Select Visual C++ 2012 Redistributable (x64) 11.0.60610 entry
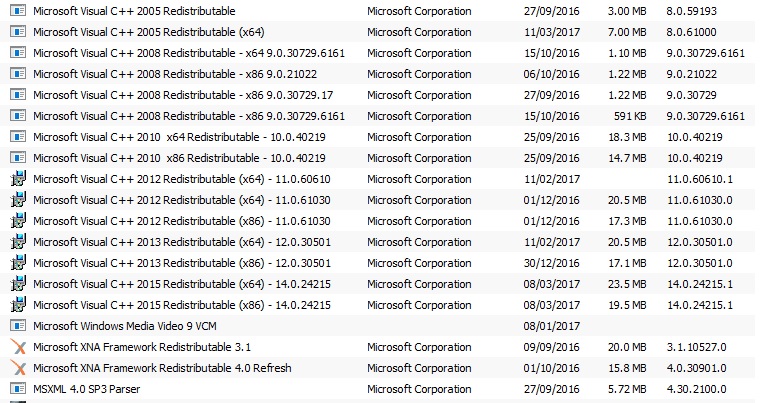This screenshot has height=403, width=764. pyautogui.click(x=182, y=179)
